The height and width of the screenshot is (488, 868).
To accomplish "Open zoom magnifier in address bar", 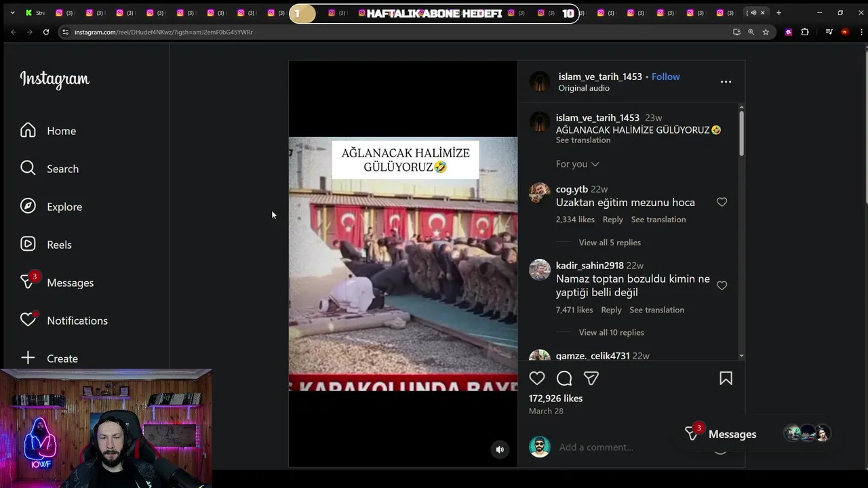I will [x=751, y=32].
